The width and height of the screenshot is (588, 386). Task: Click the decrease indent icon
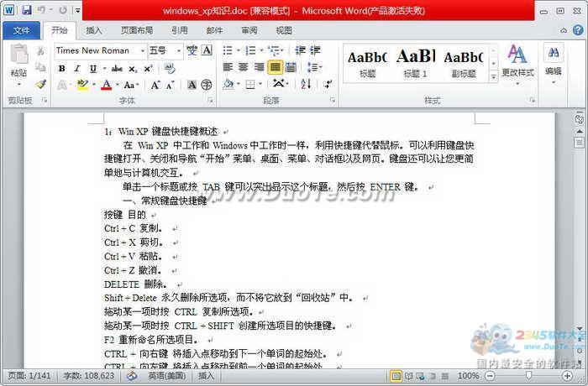pyautogui.click(x=301, y=50)
